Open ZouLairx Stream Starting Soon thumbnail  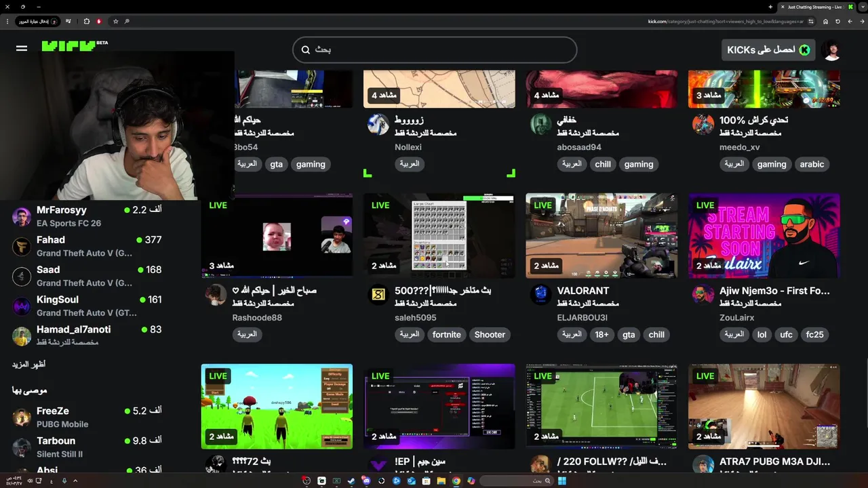pos(764,236)
